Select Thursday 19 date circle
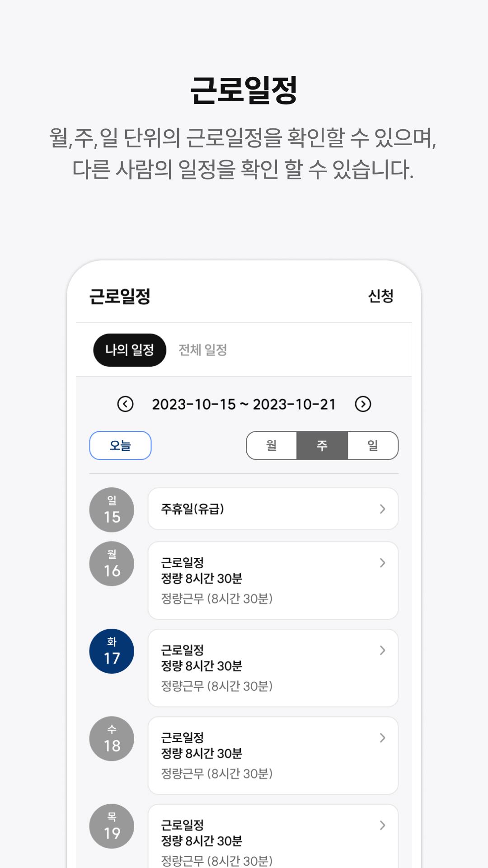 pos(112,826)
